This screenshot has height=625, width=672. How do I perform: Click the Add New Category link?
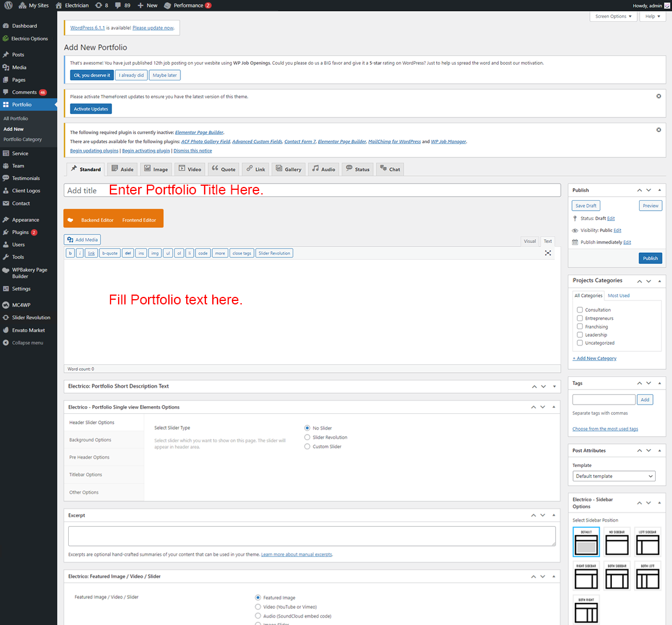point(595,358)
